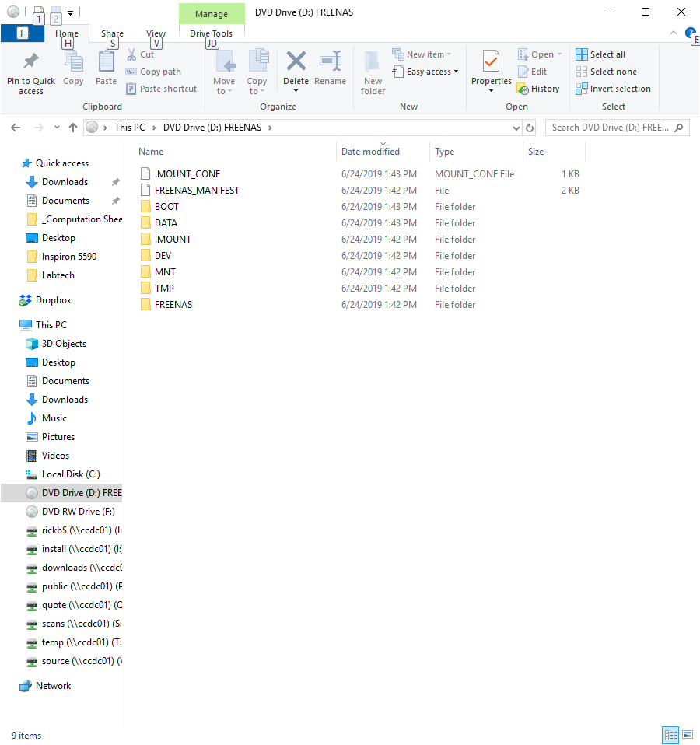Screen dimensions: 700x745
Task: Click the red Delete X icon
Action: pyautogui.click(x=296, y=61)
